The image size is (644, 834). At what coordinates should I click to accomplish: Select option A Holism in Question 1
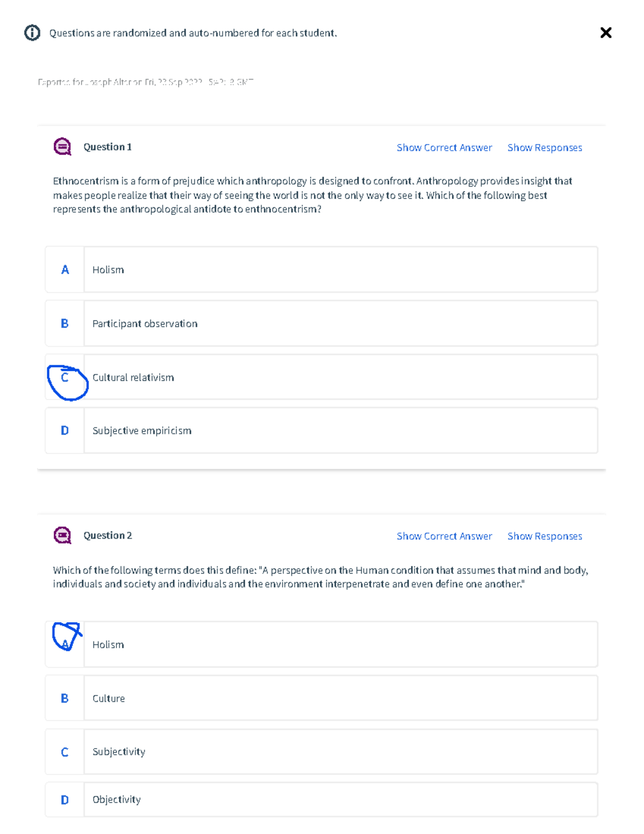tap(321, 270)
